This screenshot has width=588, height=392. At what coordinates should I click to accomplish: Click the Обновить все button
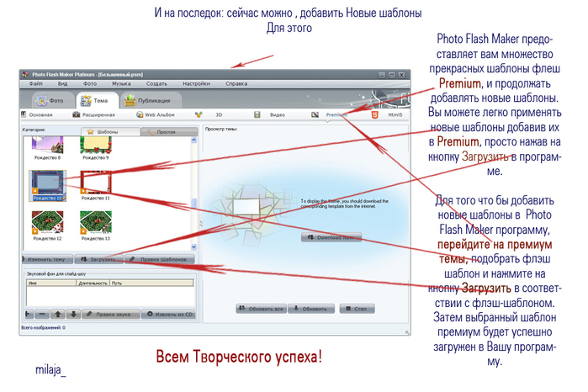pyautogui.click(x=262, y=309)
